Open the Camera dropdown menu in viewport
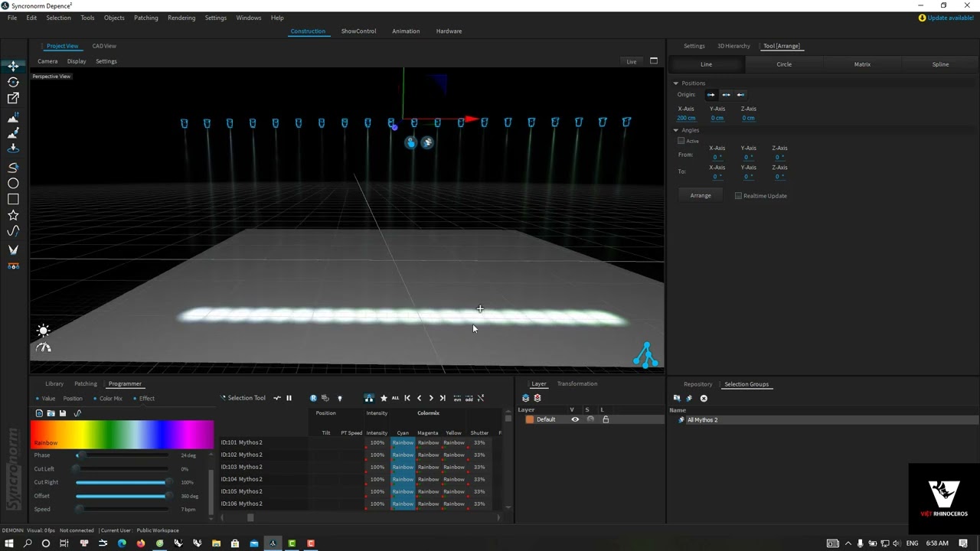This screenshot has width=980, height=551. pyautogui.click(x=47, y=61)
